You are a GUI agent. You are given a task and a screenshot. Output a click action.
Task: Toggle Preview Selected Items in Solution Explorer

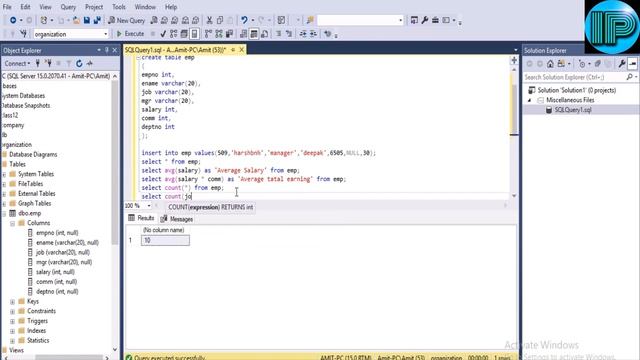pyautogui.click(x=632, y=64)
